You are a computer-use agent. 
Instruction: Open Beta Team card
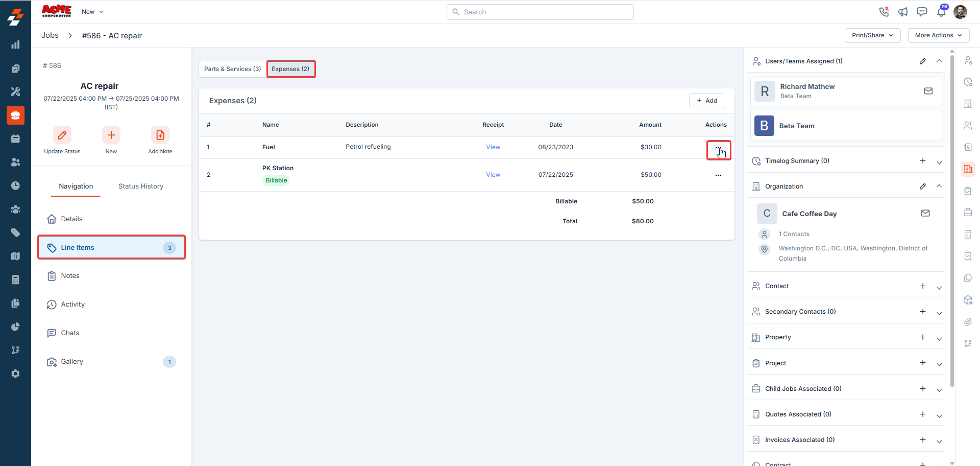pyautogui.click(x=846, y=126)
